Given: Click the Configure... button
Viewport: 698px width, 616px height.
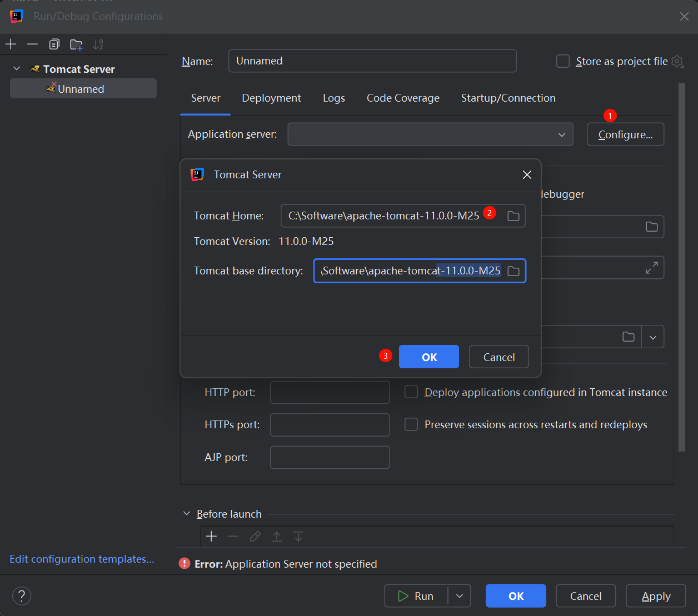Looking at the screenshot, I should [625, 134].
